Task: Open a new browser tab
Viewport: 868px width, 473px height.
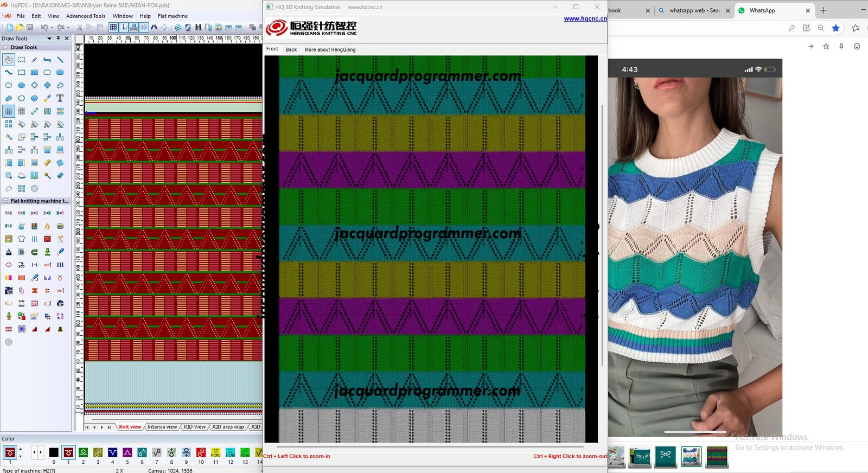Action: click(x=823, y=10)
